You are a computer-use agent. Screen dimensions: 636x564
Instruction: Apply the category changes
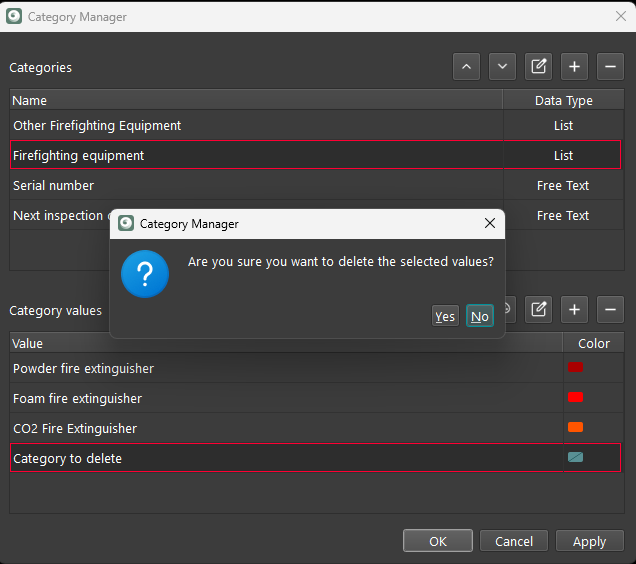(x=589, y=541)
